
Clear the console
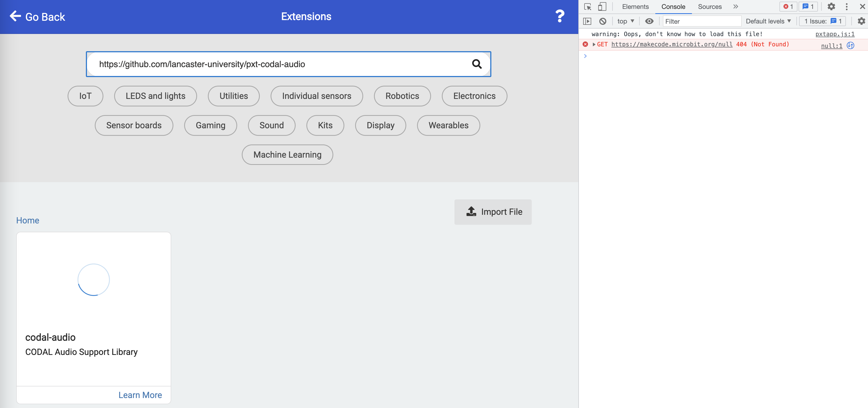(603, 21)
